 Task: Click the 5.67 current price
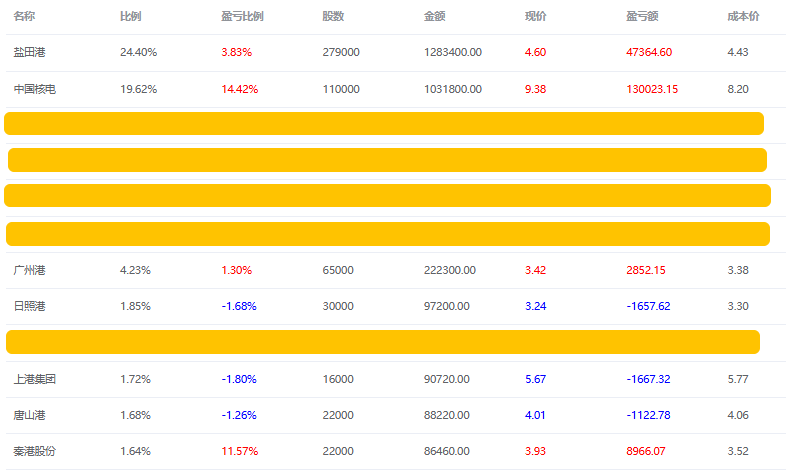click(x=535, y=379)
